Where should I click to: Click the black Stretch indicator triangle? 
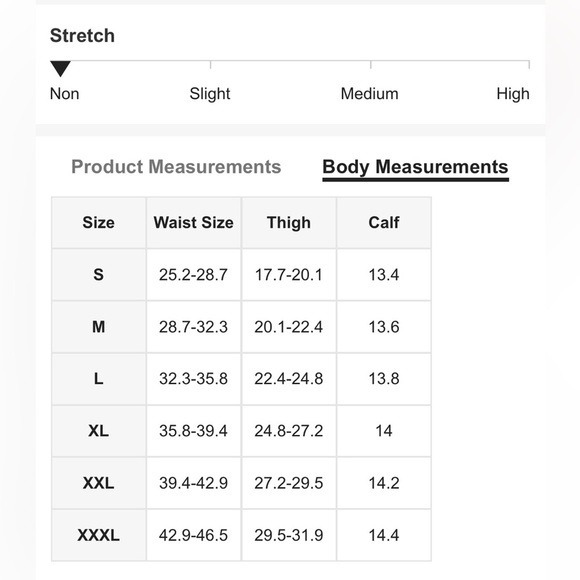click(60, 69)
